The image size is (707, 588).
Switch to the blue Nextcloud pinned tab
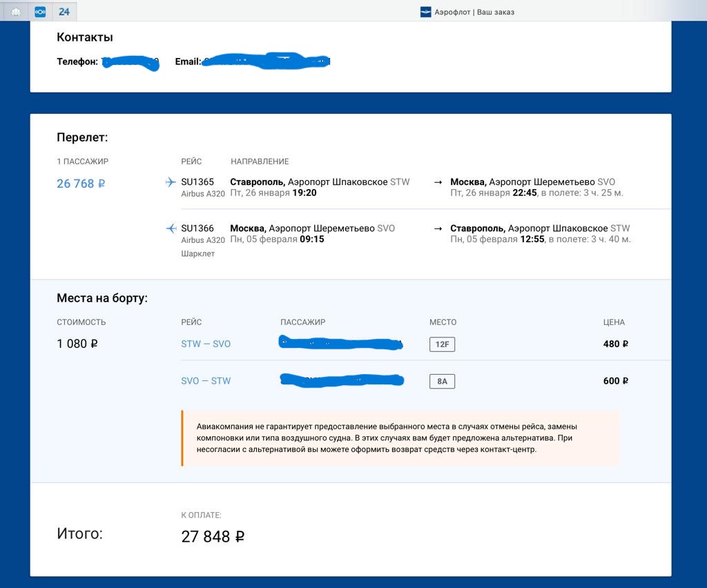40,12
